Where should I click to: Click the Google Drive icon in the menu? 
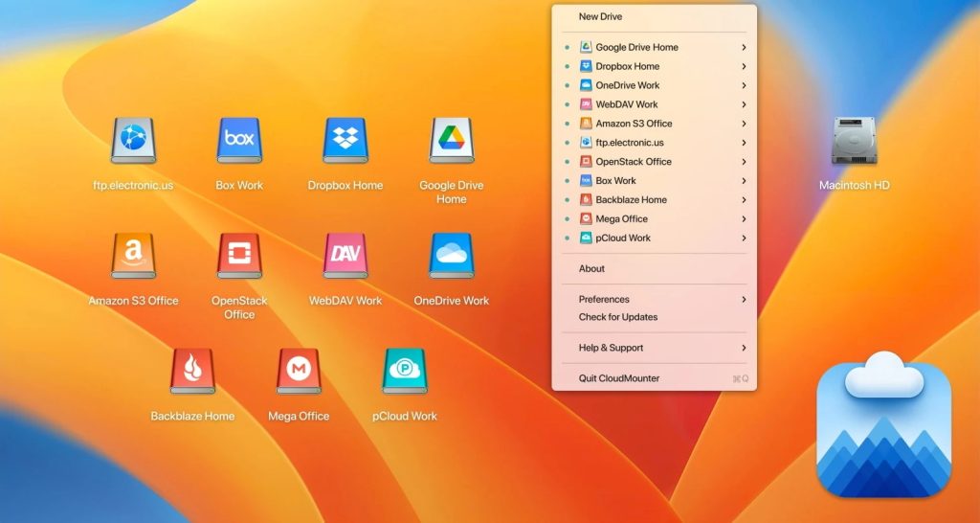[x=586, y=47]
